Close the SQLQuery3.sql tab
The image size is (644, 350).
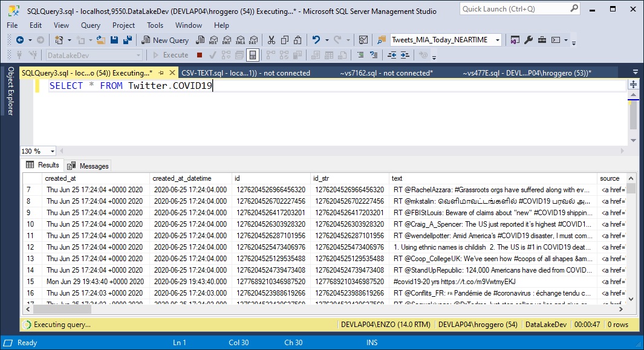click(x=172, y=73)
